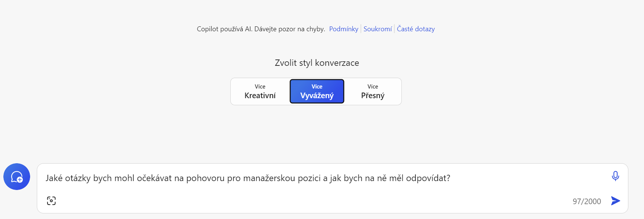
Task: Open the image capture visual search icon
Action: click(51, 201)
